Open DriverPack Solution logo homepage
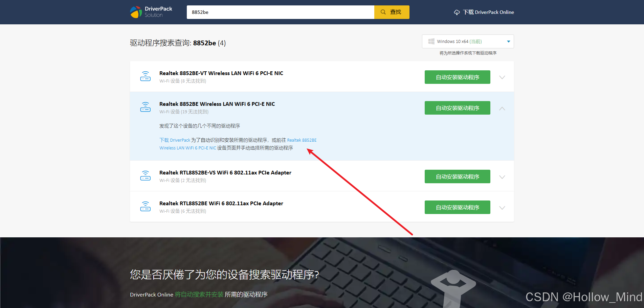This screenshot has height=308, width=644. pos(151,12)
